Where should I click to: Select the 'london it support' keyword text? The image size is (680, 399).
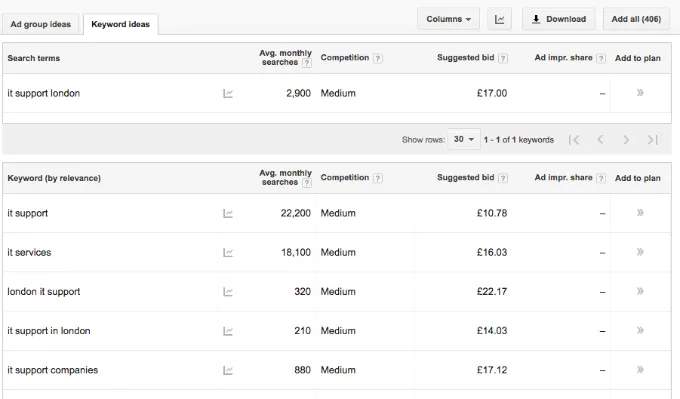point(44,292)
